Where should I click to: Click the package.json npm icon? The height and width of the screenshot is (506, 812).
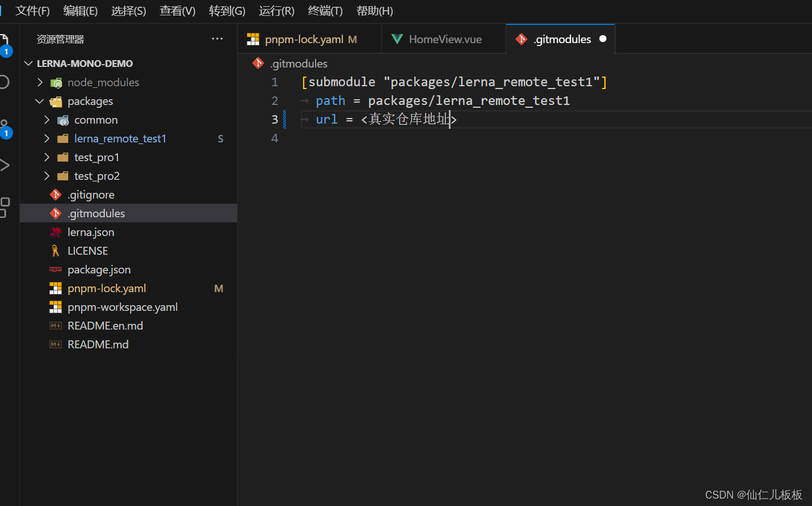pos(56,269)
